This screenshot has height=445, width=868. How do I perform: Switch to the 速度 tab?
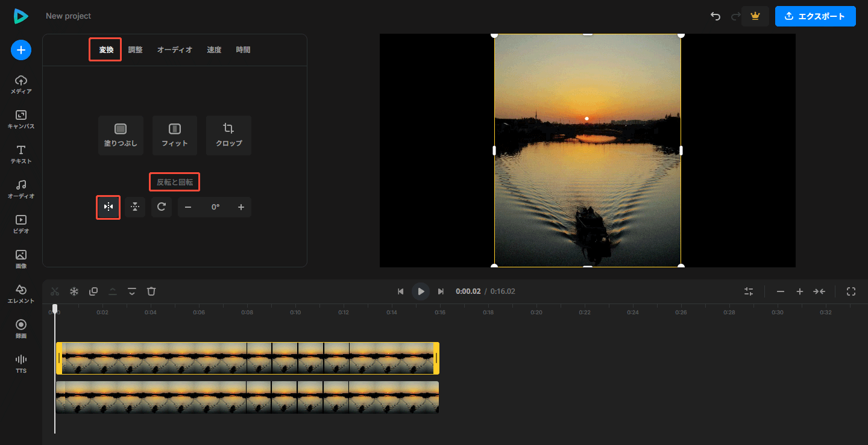coord(214,50)
